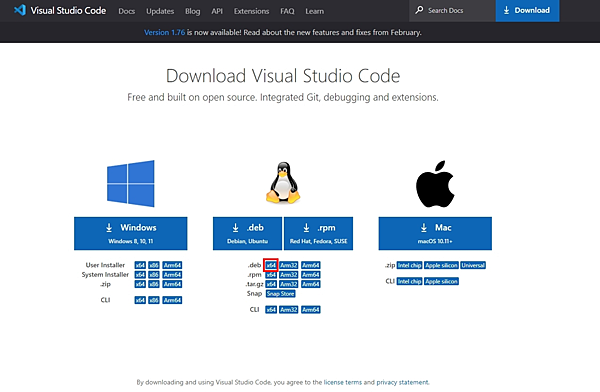Download Linux .tar.gz Arm64 archive
Image resolution: width=600 pixels, height=392 pixels.
pos(311,284)
